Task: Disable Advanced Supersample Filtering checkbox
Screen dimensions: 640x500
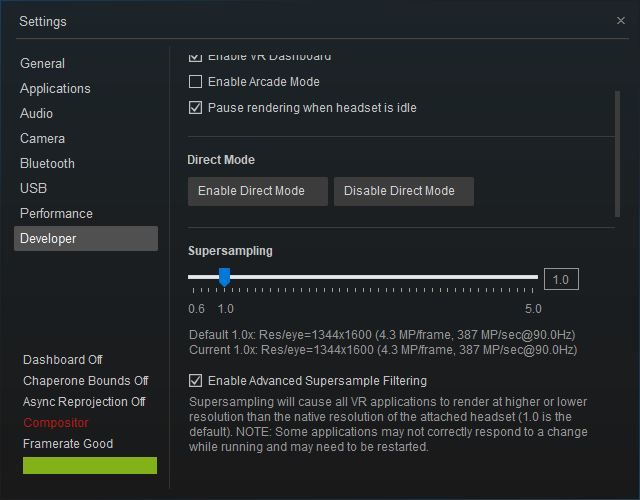Action: point(196,381)
